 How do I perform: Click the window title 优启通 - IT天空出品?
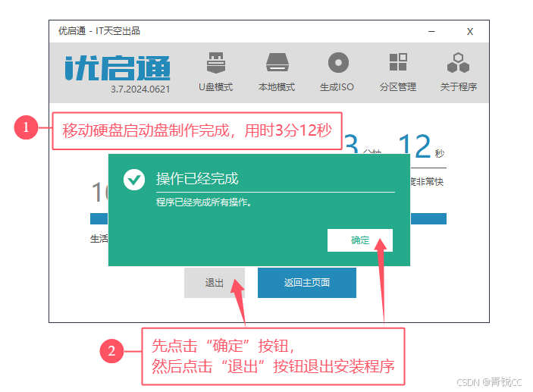coord(99,31)
